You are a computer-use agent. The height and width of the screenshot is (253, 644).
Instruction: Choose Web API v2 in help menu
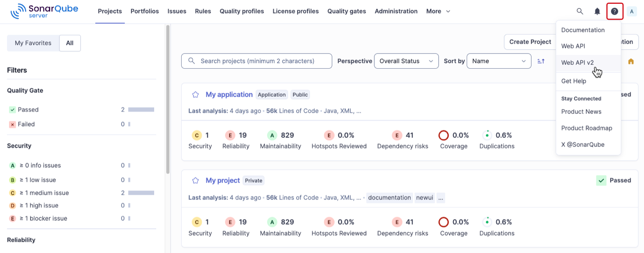(x=588, y=62)
